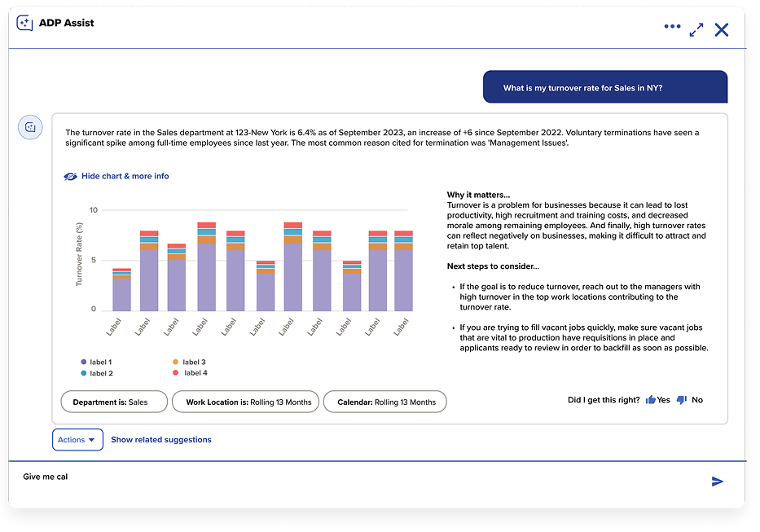Viewport: 760px width, 532px height.
Task: Click the Calendar: Rolling 13 Months chip
Action: click(x=384, y=402)
